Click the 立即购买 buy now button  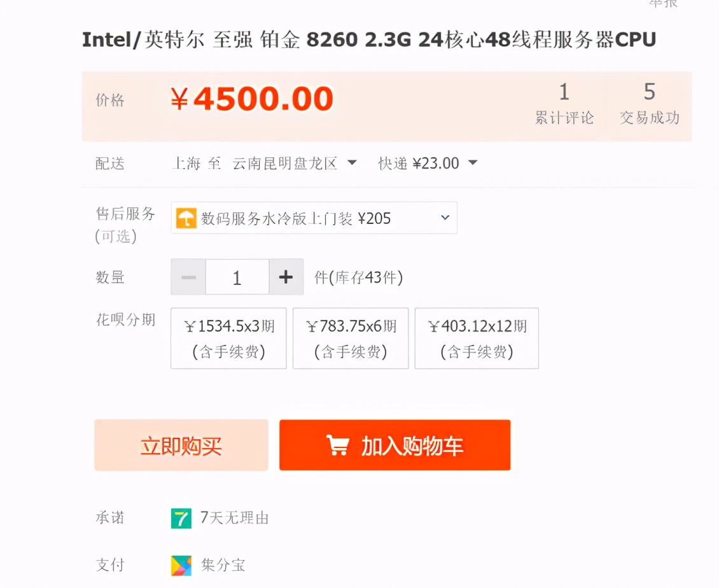[181, 444]
